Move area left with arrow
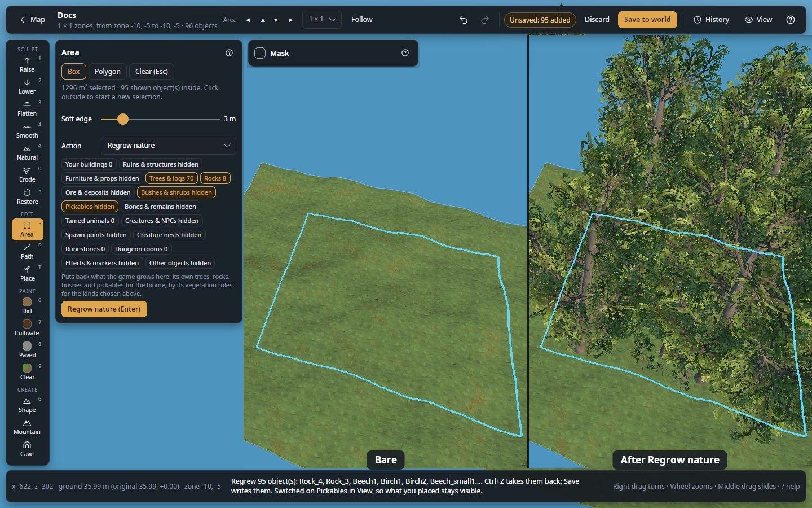This screenshot has height=508, width=812. point(248,20)
